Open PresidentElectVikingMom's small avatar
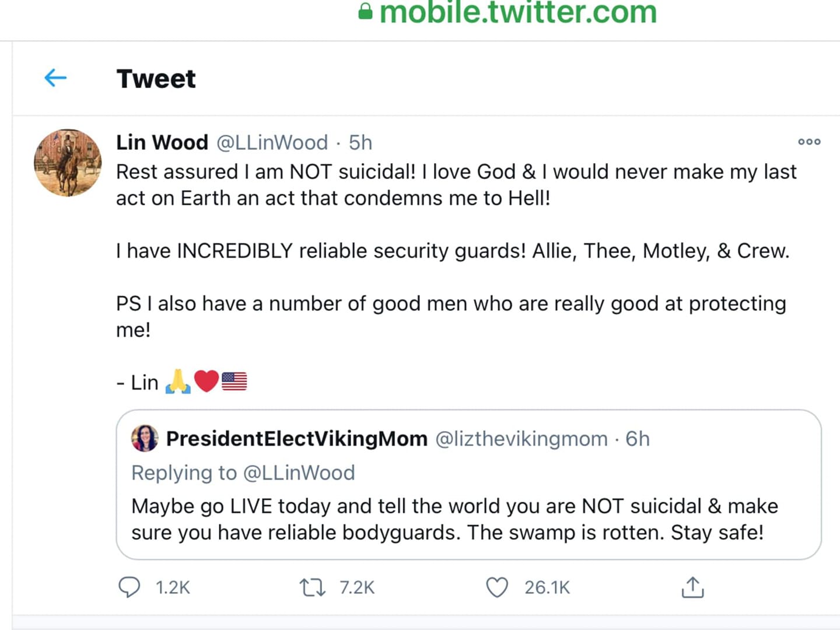Screen dimensions: 840x630 click(x=145, y=439)
